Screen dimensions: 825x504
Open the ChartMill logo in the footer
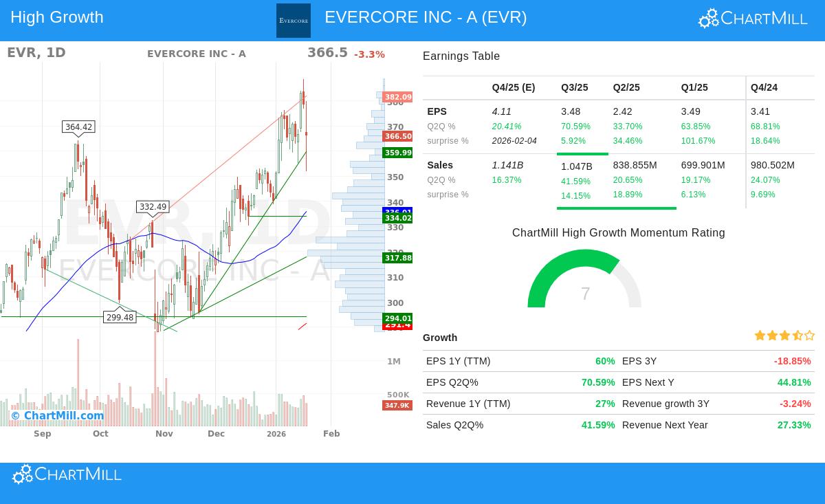[x=67, y=474]
